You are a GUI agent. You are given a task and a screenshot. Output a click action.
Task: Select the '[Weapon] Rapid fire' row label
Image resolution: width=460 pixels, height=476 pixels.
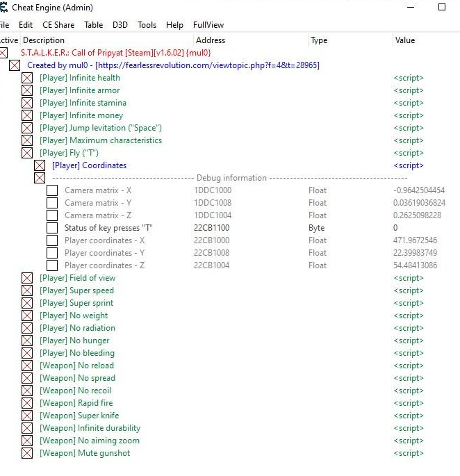click(76, 403)
